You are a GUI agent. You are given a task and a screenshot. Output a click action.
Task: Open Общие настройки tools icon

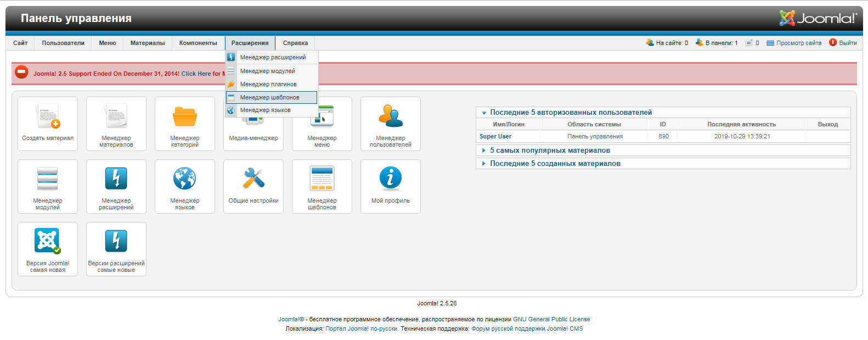pyautogui.click(x=253, y=180)
